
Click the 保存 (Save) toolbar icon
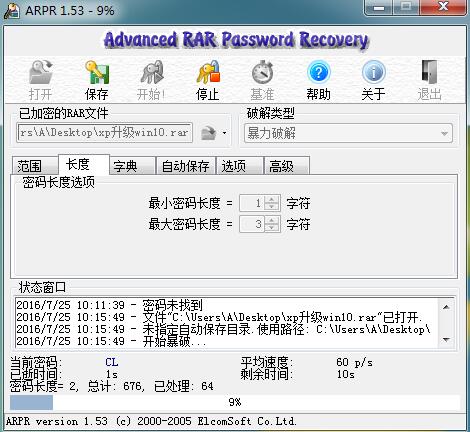[x=97, y=72]
